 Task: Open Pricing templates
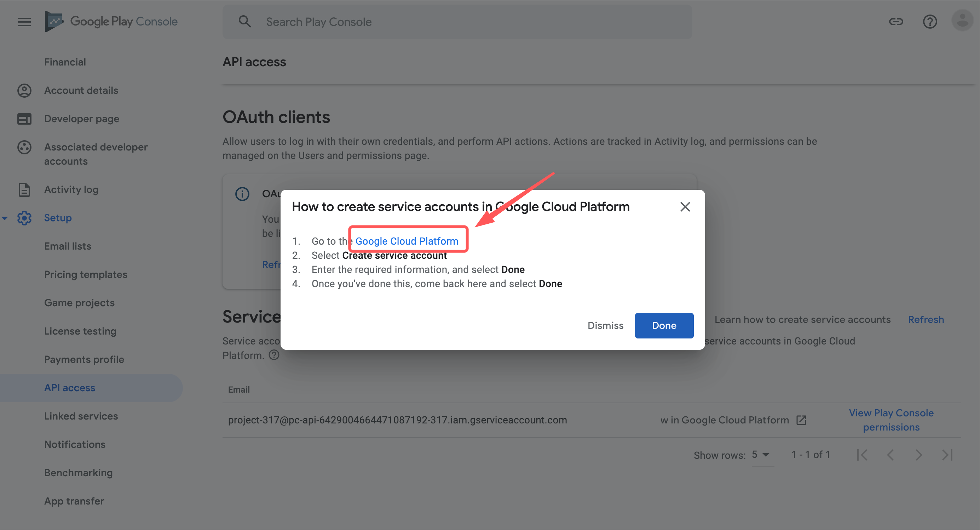[x=86, y=274]
